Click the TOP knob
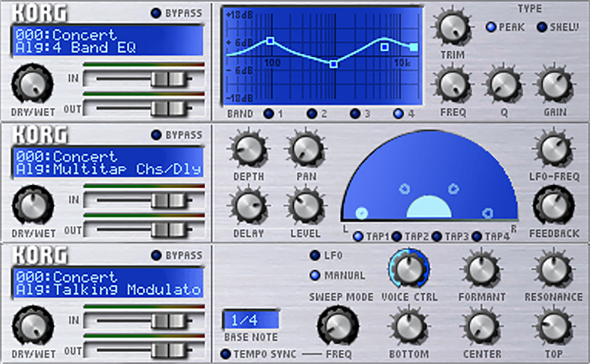This screenshot has height=364, width=590. [554, 327]
